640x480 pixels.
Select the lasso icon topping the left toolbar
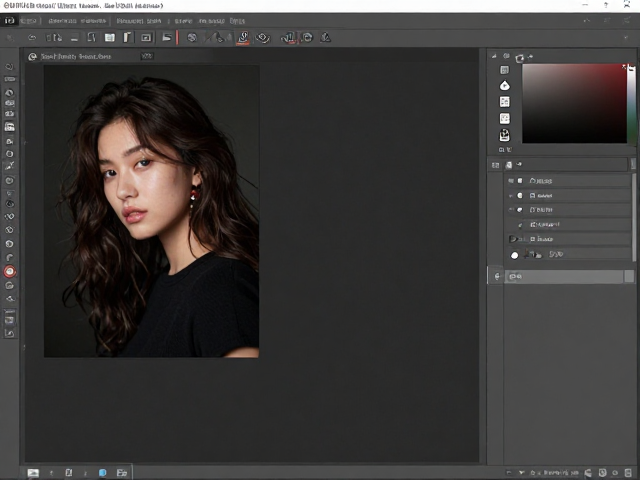tap(9, 66)
